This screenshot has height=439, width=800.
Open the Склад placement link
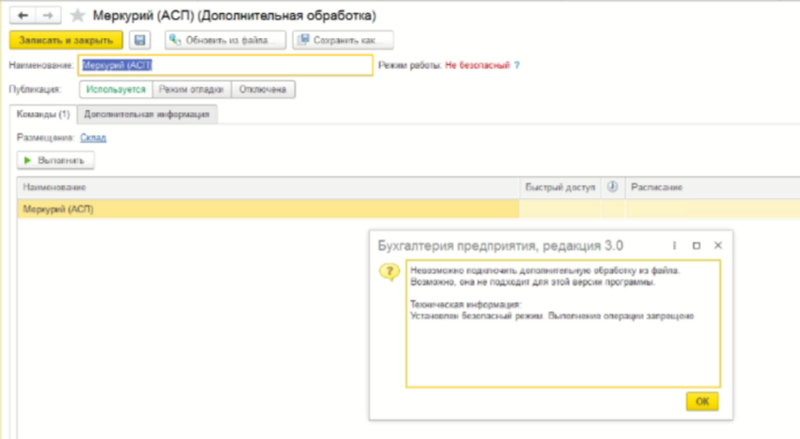[93, 138]
